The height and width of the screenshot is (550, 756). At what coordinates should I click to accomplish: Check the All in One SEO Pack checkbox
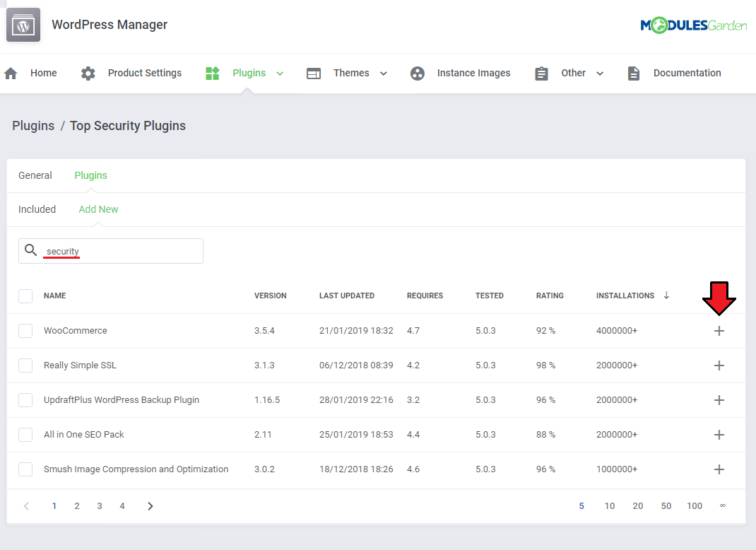coord(25,435)
